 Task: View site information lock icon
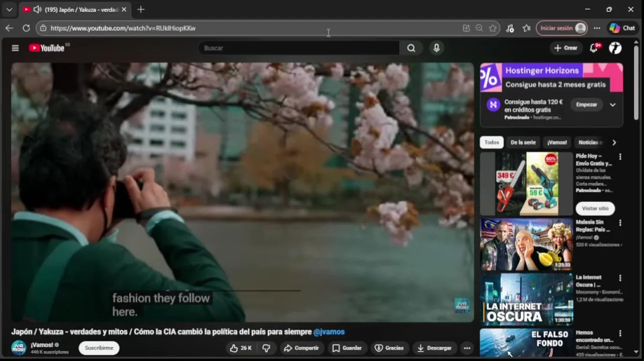[44, 28]
